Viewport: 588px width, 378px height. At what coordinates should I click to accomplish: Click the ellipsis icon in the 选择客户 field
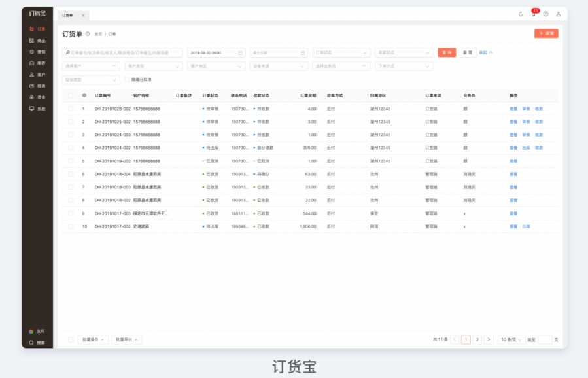(x=114, y=66)
